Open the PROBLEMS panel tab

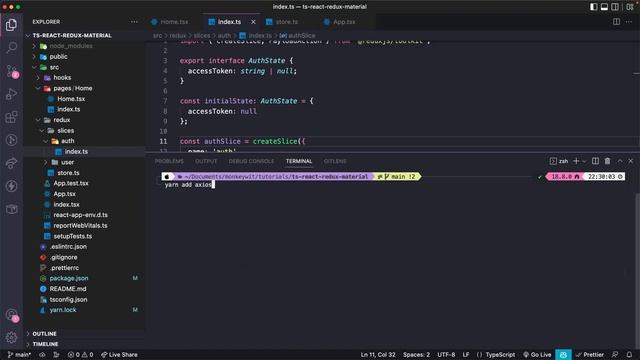[169, 161]
